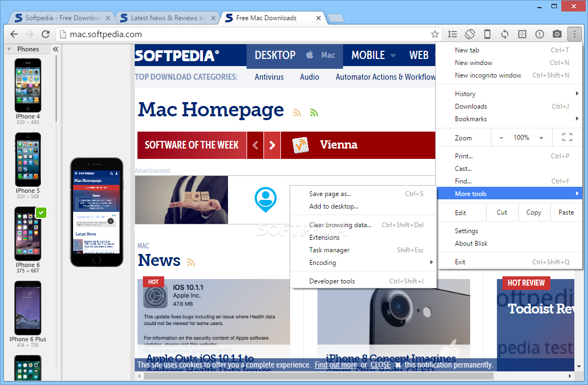The width and height of the screenshot is (588, 385).
Task: Choose New incognito window
Action: click(509, 75)
